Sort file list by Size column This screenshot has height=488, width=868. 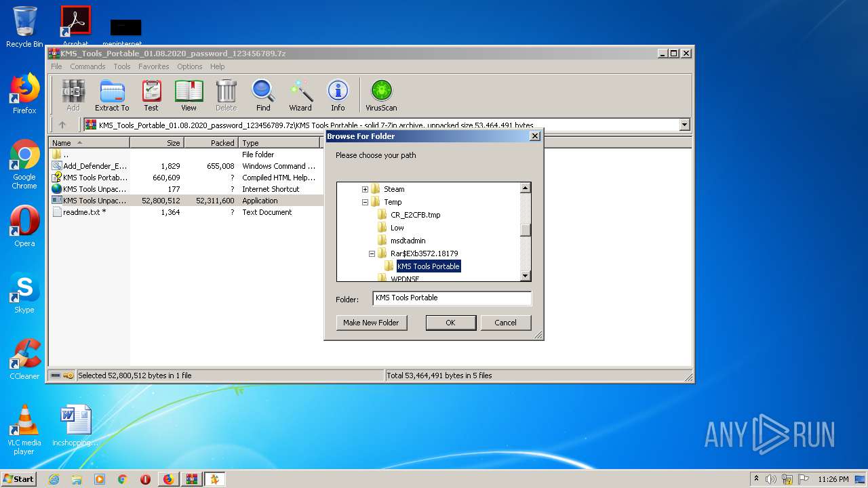point(157,143)
